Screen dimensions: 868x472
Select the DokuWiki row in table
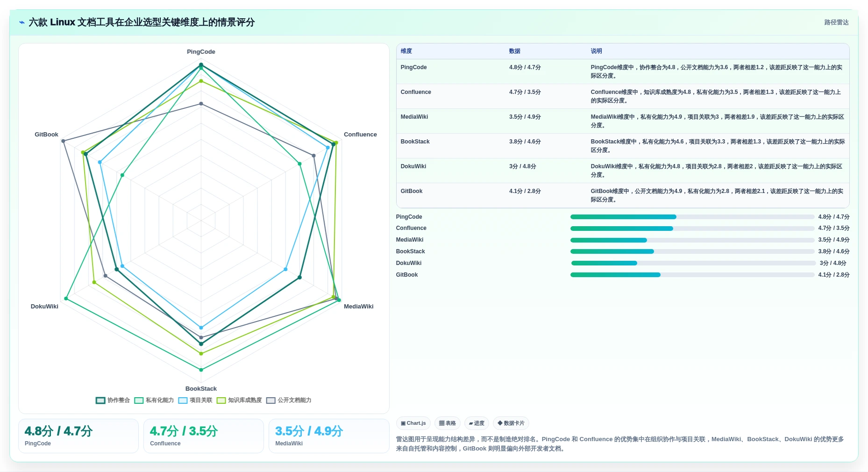(623, 171)
